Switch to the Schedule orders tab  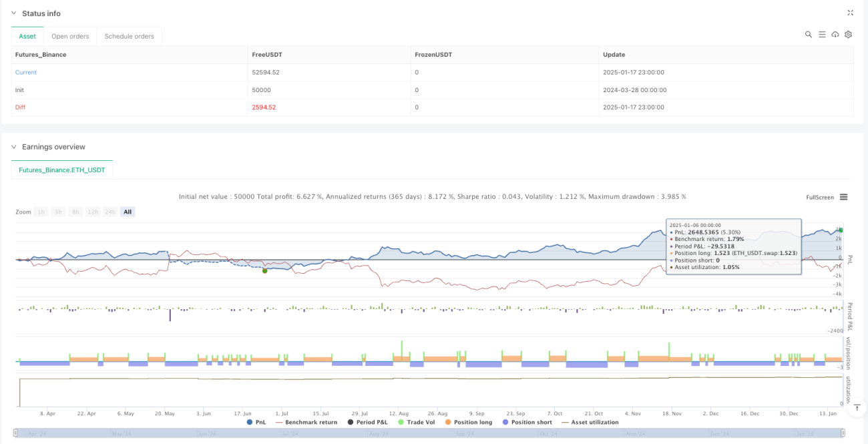point(129,36)
